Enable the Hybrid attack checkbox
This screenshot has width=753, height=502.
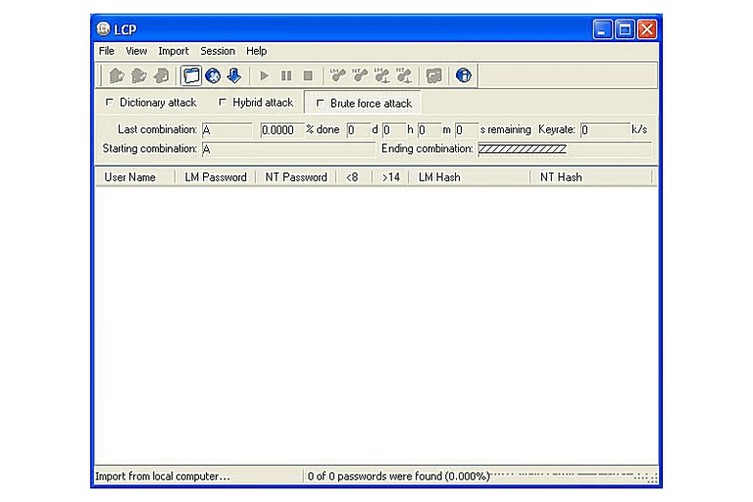(x=222, y=103)
